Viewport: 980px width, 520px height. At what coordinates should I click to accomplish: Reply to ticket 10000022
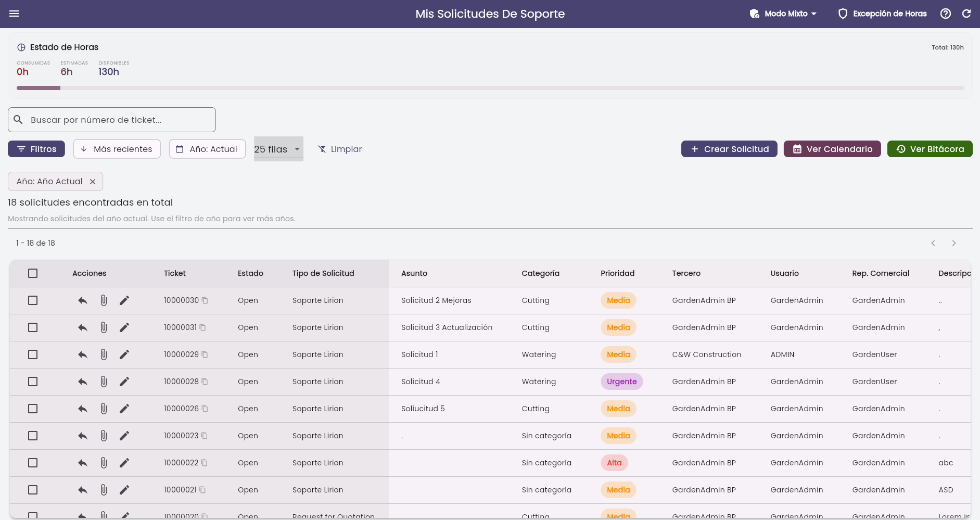pyautogui.click(x=83, y=463)
